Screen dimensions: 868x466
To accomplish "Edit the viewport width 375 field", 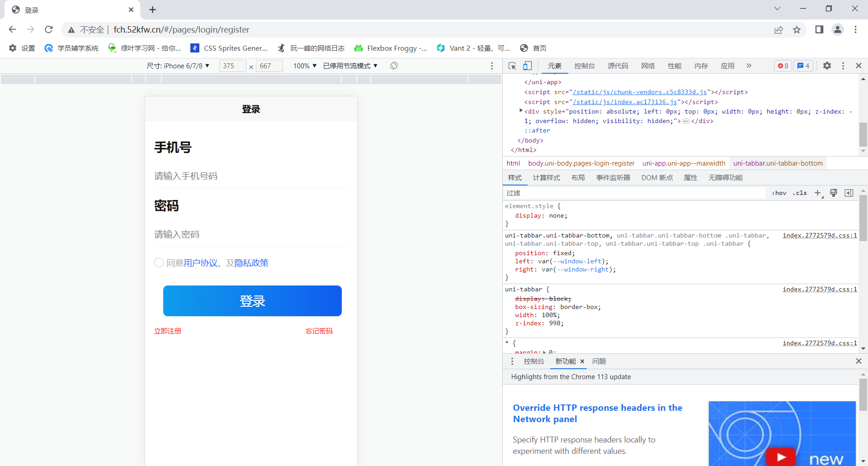I will [x=232, y=66].
